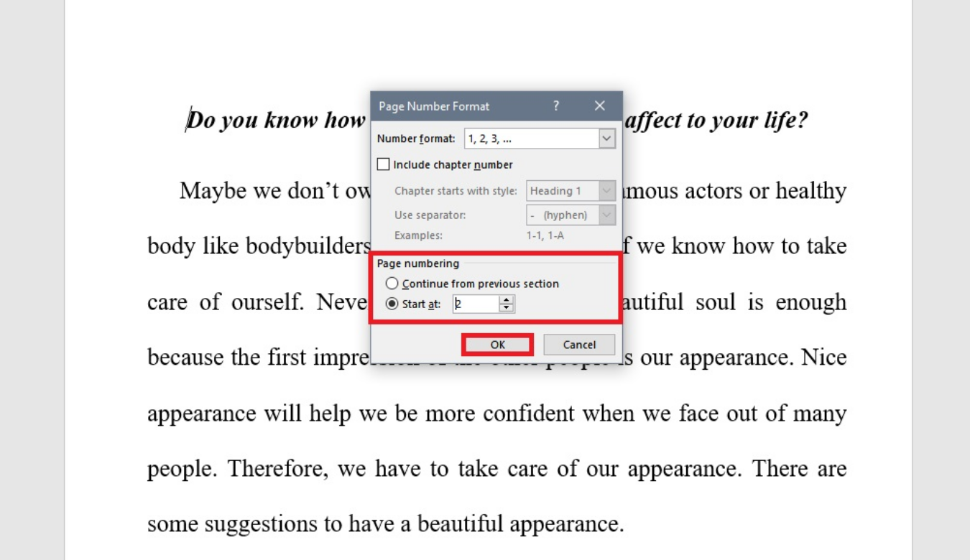
Task: Dismiss dialog with the Cancel button
Action: point(579,345)
